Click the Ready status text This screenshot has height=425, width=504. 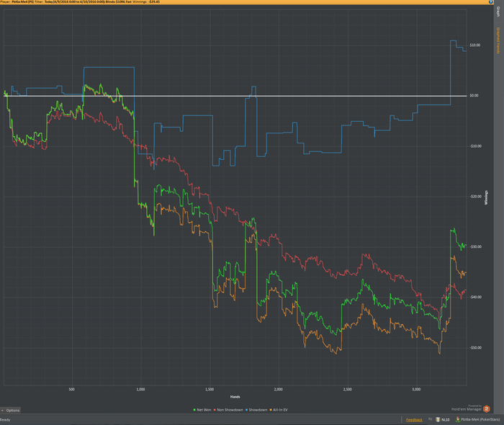pos(5,420)
